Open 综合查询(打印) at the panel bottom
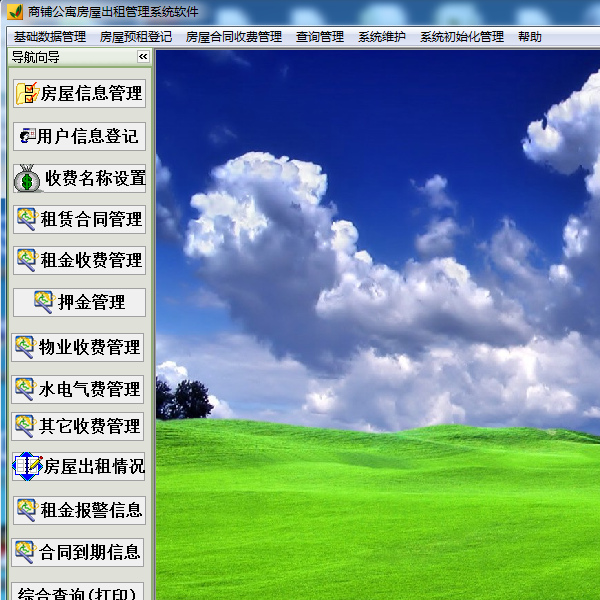This screenshot has width=600, height=600. [78, 591]
